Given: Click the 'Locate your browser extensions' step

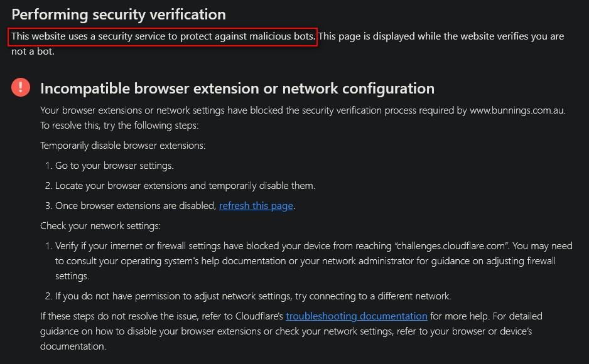Looking at the screenshot, I should click(185, 186).
